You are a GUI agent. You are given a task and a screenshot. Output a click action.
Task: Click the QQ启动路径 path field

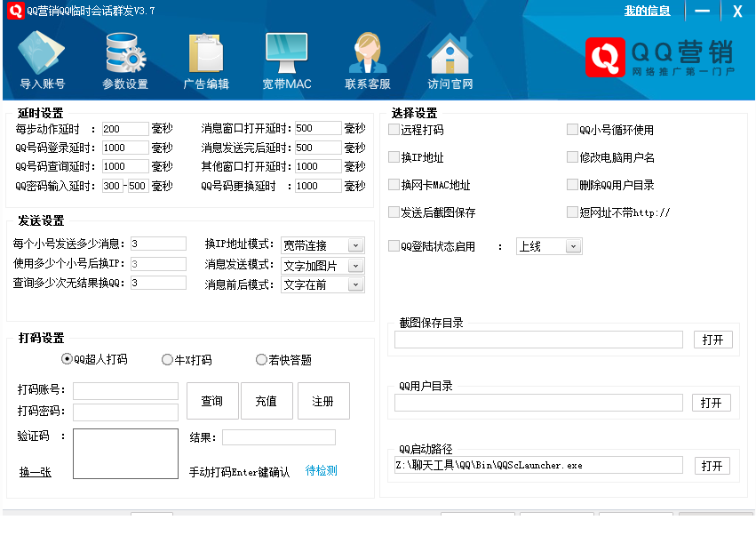coord(538,466)
